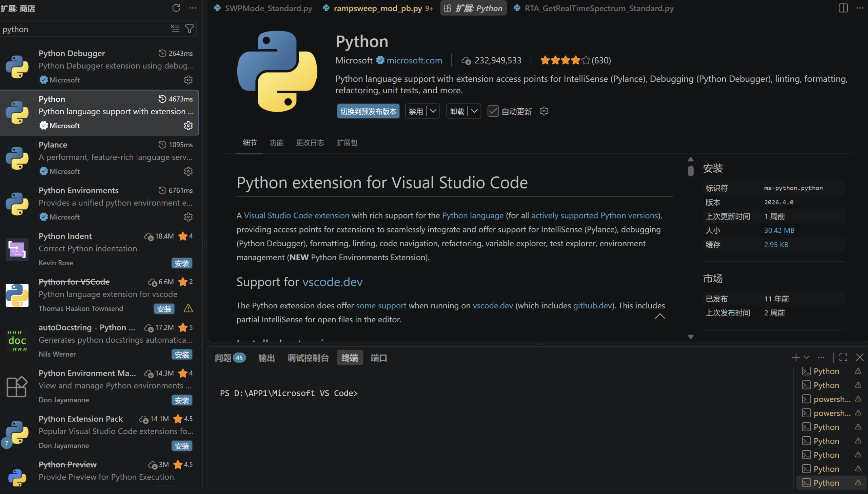Screen dimensions: 868x494
Task: Click the large Python logo in details
Action: (277, 71)
